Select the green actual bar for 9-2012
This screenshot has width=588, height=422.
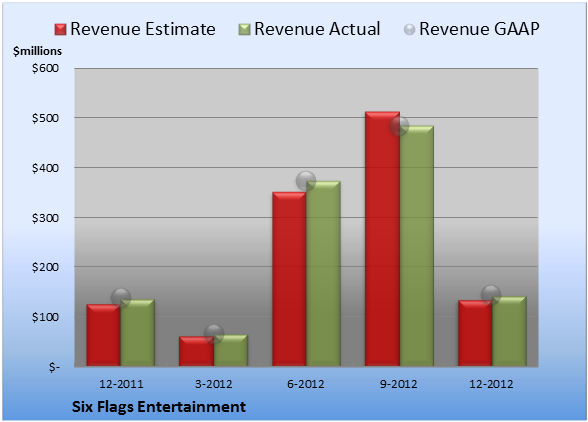pos(417,246)
